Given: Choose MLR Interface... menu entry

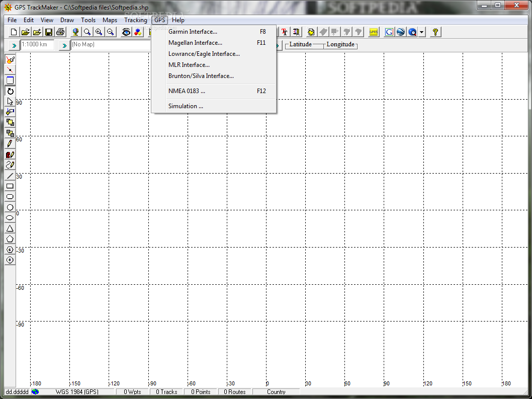Looking at the screenshot, I should (214, 65).
